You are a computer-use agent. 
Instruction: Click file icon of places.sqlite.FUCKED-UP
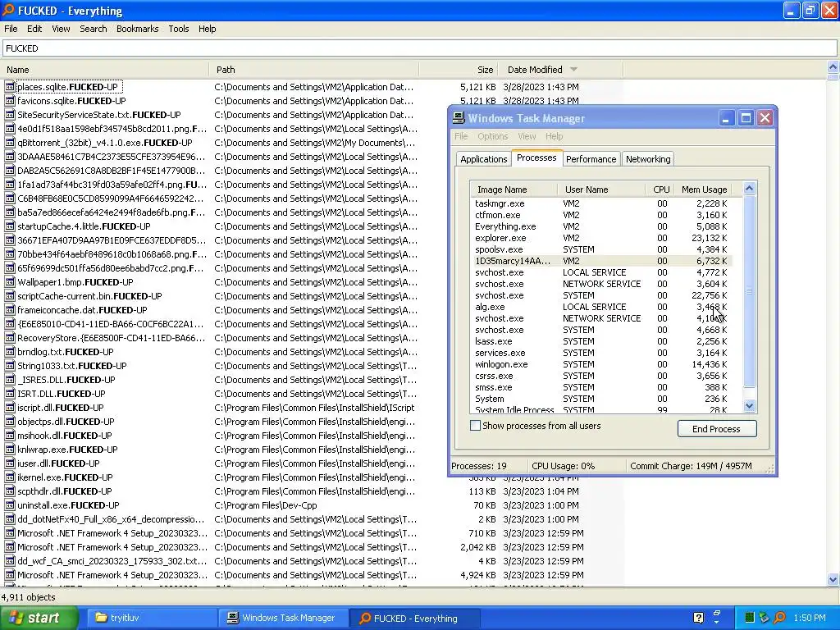click(x=10, y=87)
